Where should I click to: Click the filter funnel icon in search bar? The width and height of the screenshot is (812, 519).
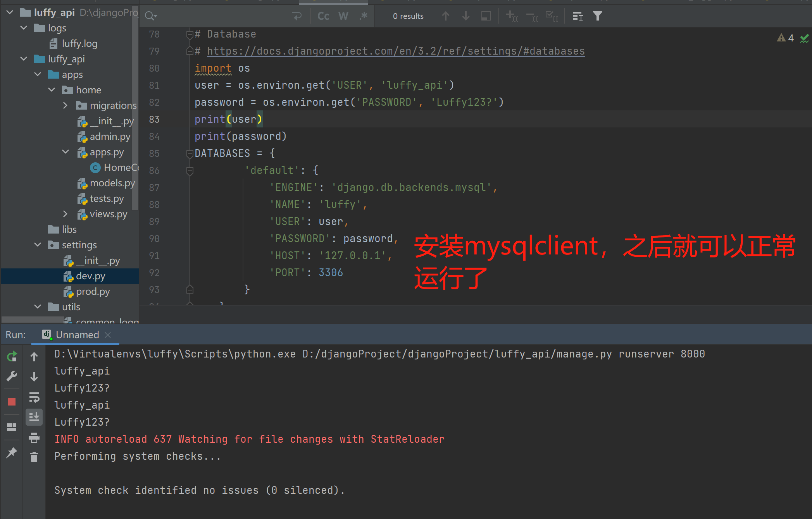pos(597,16)
